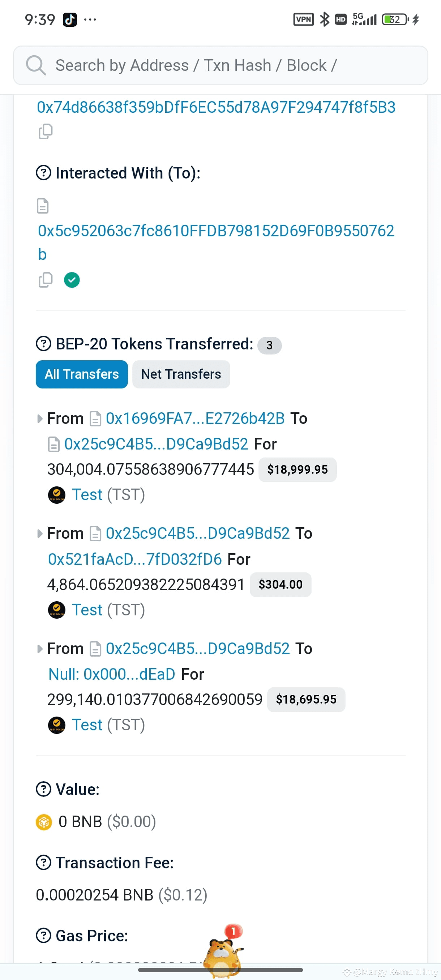Screen dimensions: 441x980
Task: Expand the second transfer from 0x25c9C4B5
Action: click(40, 533)
